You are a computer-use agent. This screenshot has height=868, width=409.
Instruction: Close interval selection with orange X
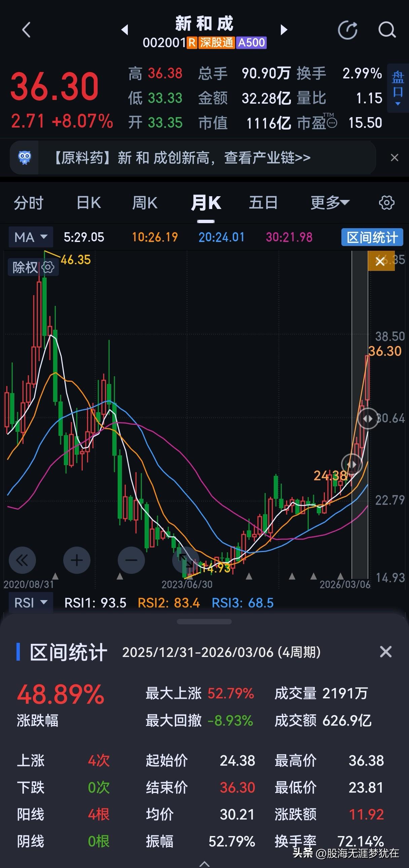click(381, 261)
